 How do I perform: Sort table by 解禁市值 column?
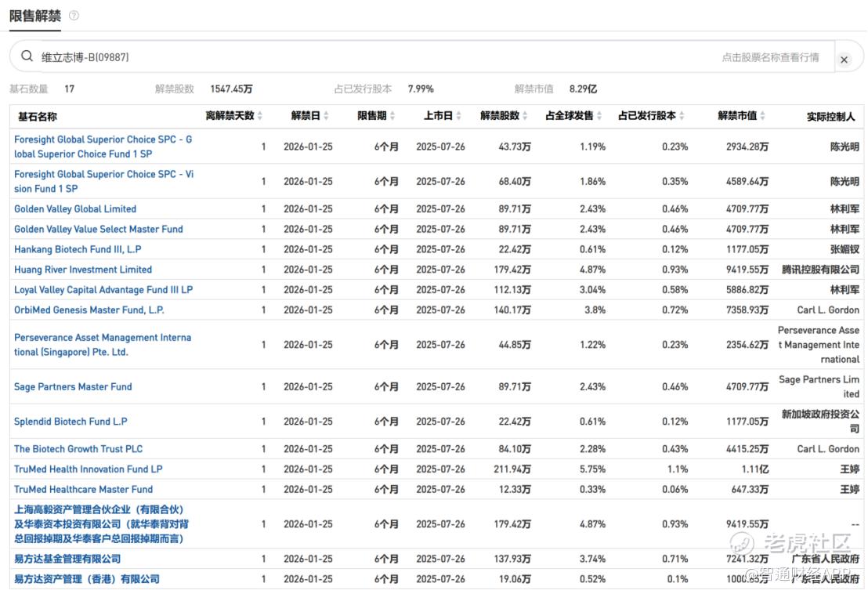pos(741,116)
